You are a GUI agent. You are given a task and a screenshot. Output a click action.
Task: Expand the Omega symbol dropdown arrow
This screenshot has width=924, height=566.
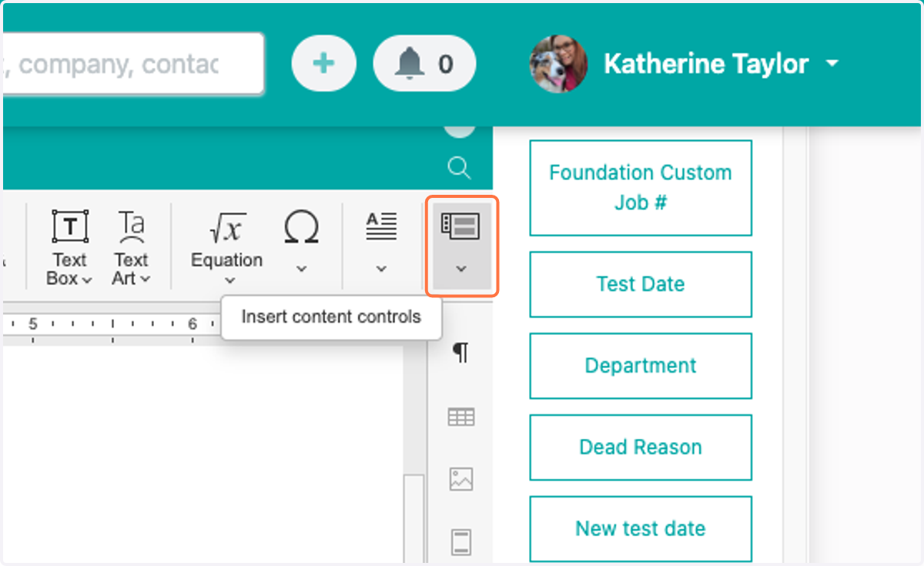tap(302, 269)
